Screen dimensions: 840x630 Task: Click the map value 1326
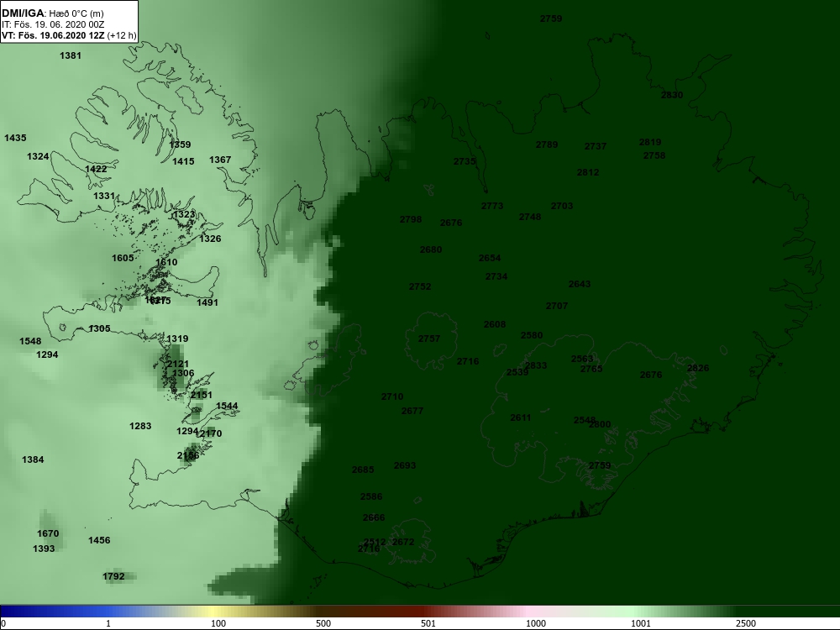210,239
